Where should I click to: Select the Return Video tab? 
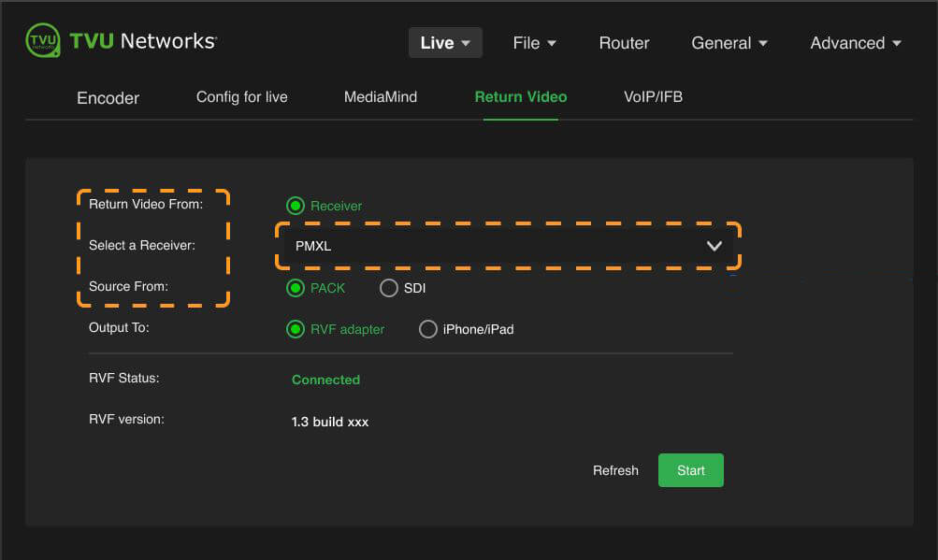tap(521, 97)
